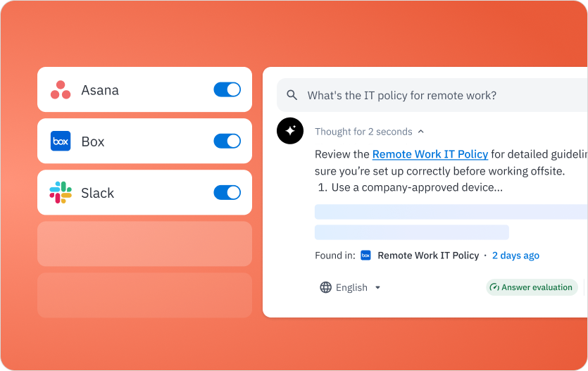Click the Slack logo icon
Image resolution: width=588 pixels, height=371 pixels.
click(x=61, y=193)
